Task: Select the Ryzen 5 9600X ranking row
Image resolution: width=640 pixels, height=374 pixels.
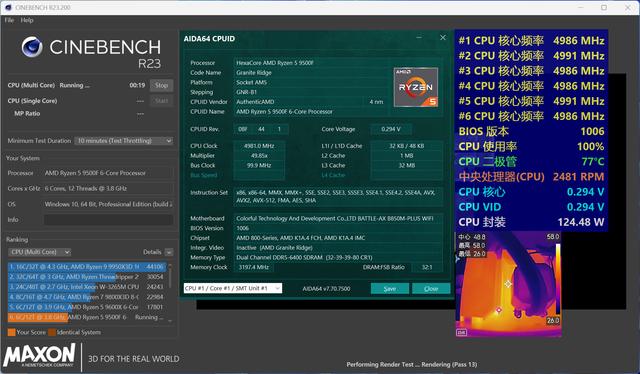Action: point(87,307)
